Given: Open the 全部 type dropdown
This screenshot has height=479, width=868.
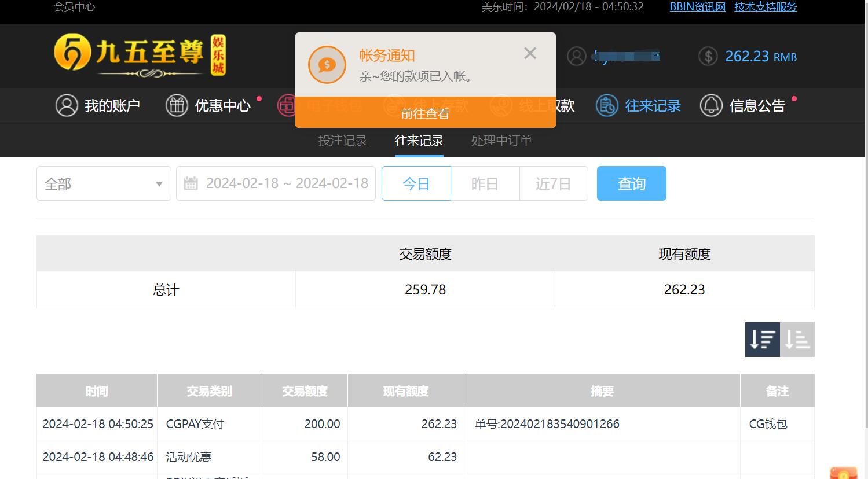Looking at the screenshot, I should click(x=104, y=183).
